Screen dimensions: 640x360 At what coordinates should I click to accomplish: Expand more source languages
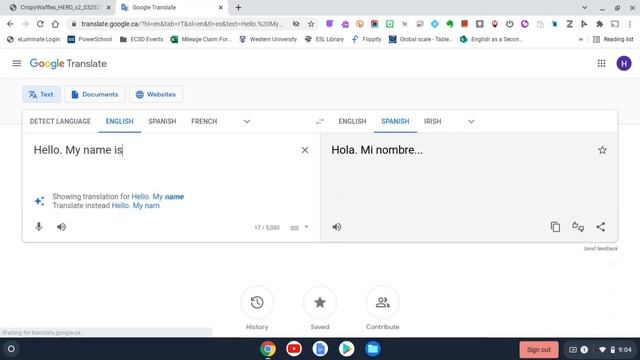coord(247,122)
